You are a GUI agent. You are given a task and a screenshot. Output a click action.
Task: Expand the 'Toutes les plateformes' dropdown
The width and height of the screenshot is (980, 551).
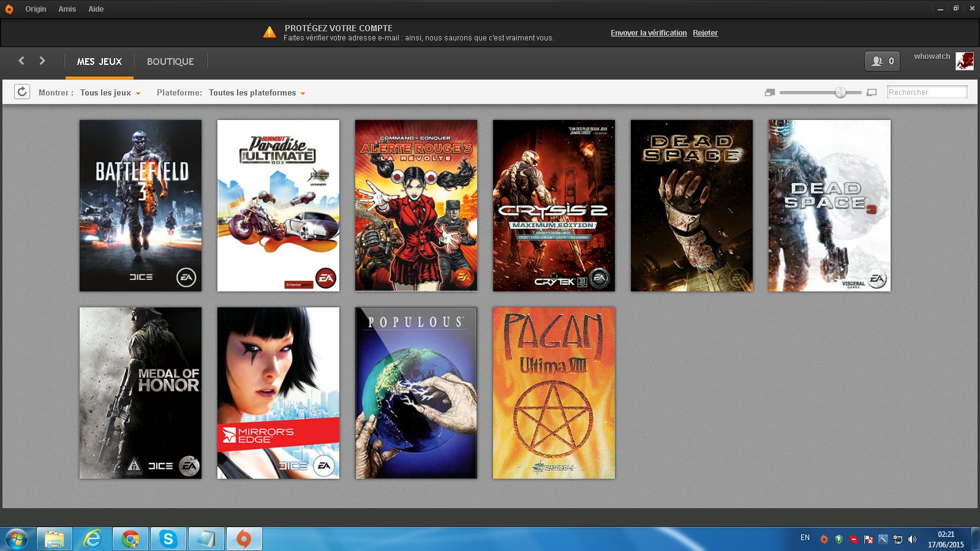(x=257, y=93)
